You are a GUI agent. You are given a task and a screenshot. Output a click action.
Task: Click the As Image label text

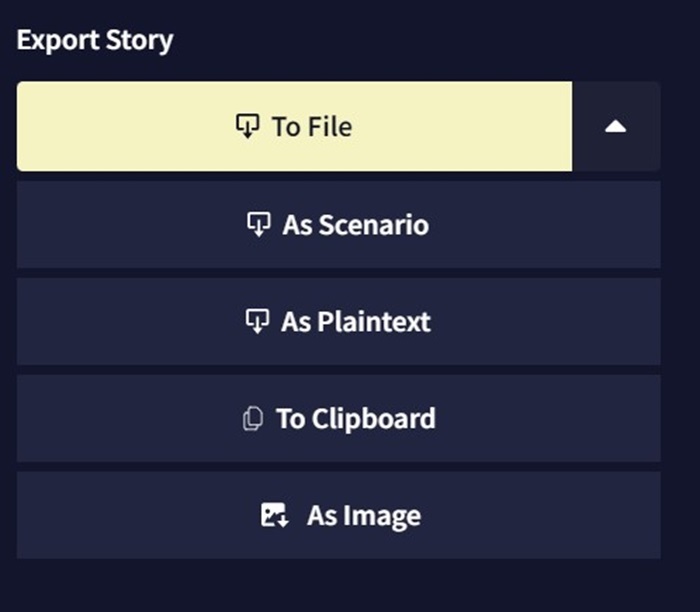pos(363,516)
